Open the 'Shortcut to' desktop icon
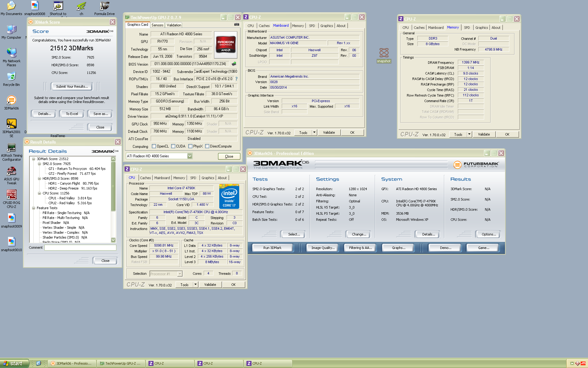 (58, 8)
